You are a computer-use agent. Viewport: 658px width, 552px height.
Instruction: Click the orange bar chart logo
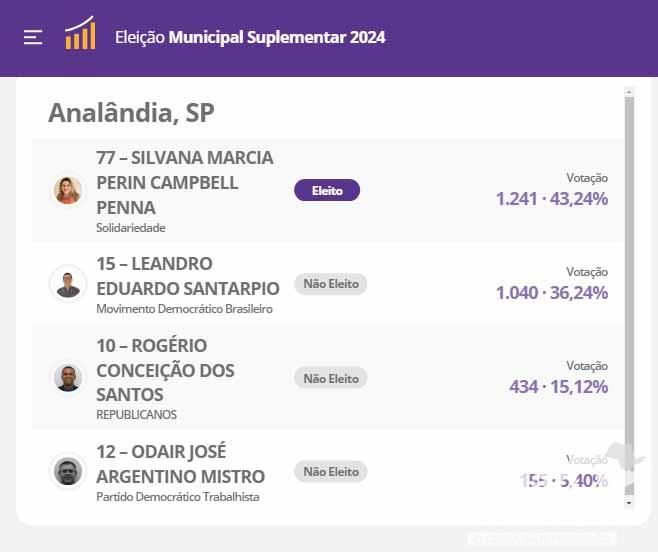click(x=80, y=34)
